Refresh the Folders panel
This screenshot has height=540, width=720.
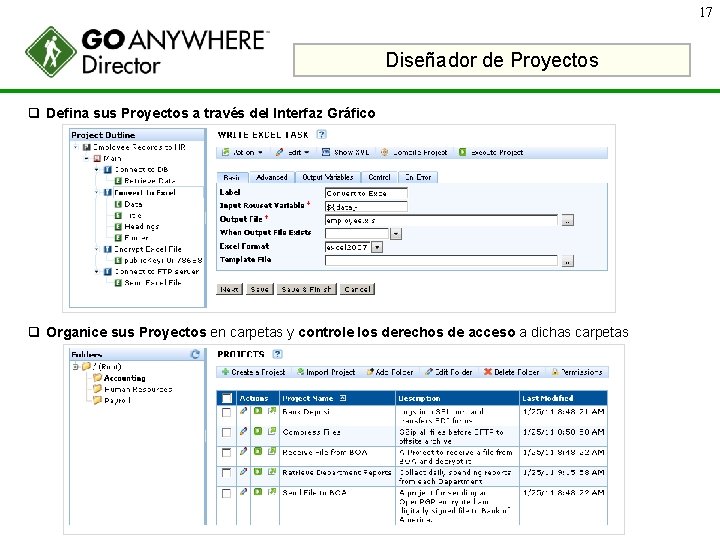pos(195,354)
